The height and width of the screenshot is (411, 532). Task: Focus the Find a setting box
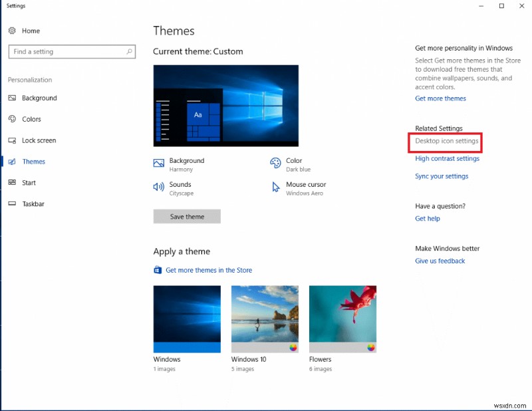[72, 52]
